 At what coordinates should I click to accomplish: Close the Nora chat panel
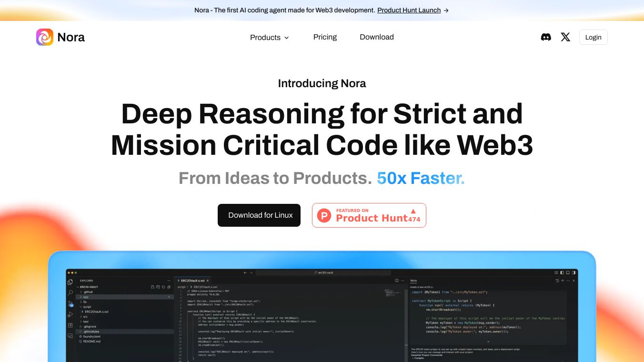click(x=574, y=281)
